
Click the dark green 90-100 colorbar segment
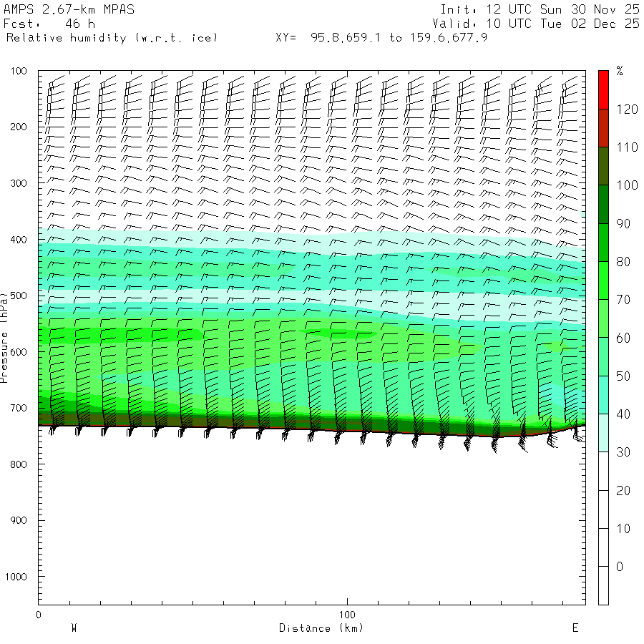603,205
